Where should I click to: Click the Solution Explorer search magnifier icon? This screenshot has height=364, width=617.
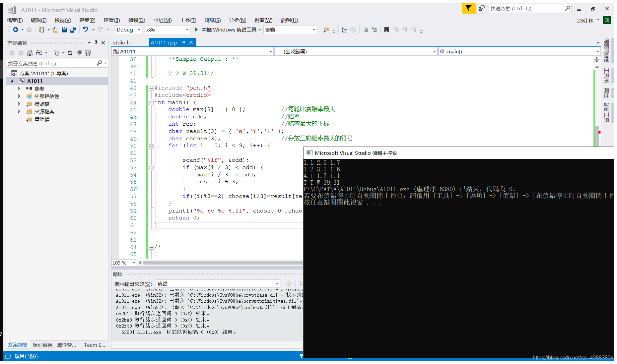pyautogui.click(x=99, y=63)
